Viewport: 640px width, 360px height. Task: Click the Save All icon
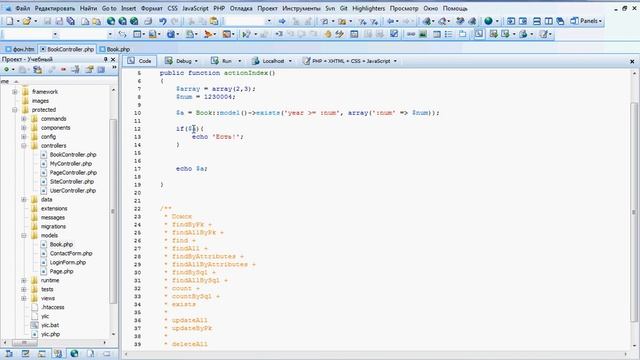click(x=71, y=21)
